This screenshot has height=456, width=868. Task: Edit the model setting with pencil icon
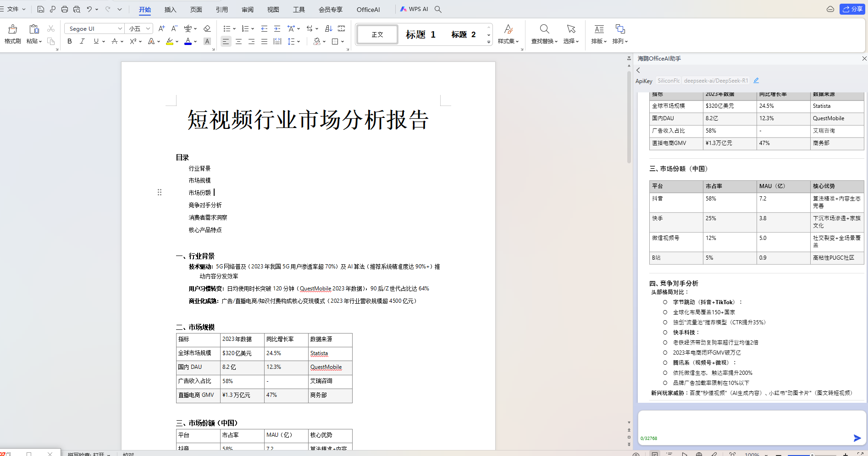tap(756, 80)
